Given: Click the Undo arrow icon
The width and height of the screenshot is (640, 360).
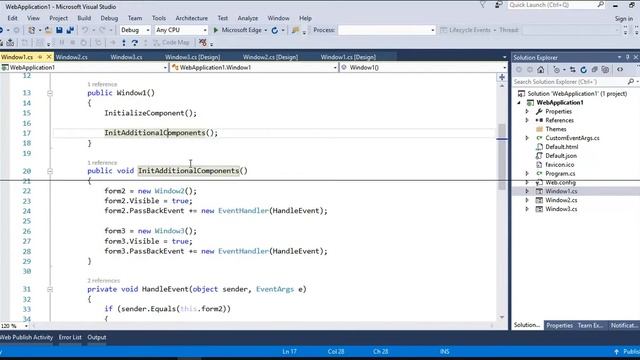Looking at the screenshot, I should [85, 30].
